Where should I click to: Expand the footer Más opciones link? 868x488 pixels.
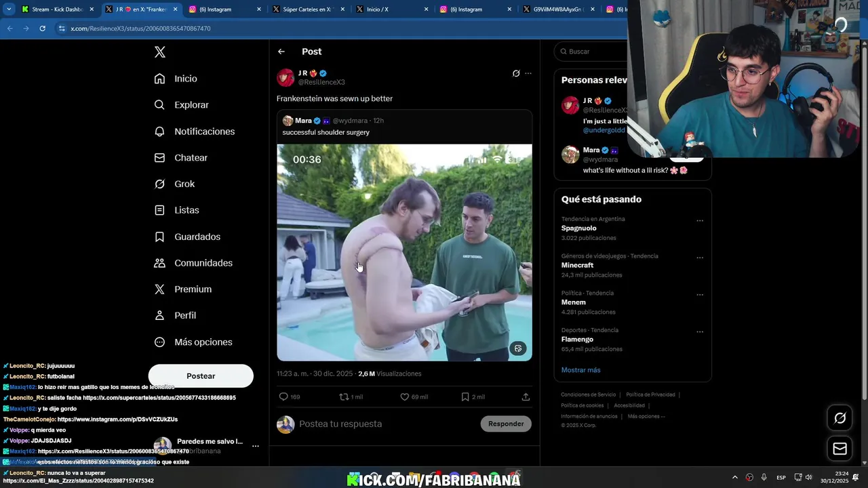click(646, 416)
